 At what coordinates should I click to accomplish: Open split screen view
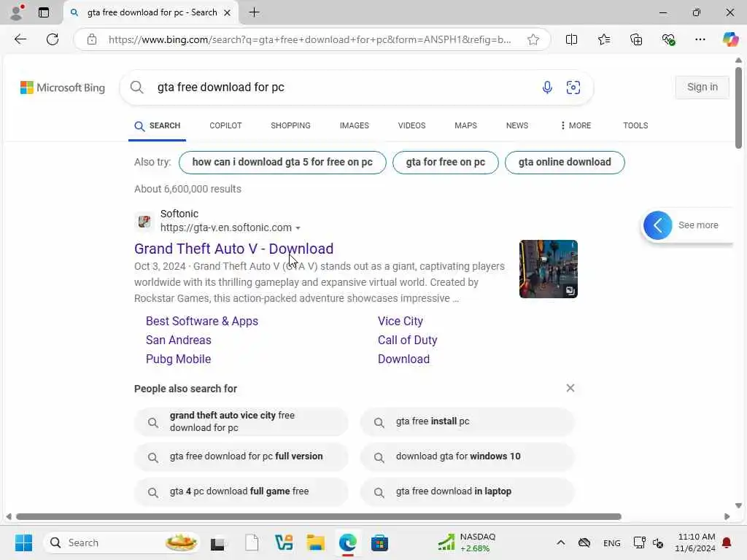[571, 39]
